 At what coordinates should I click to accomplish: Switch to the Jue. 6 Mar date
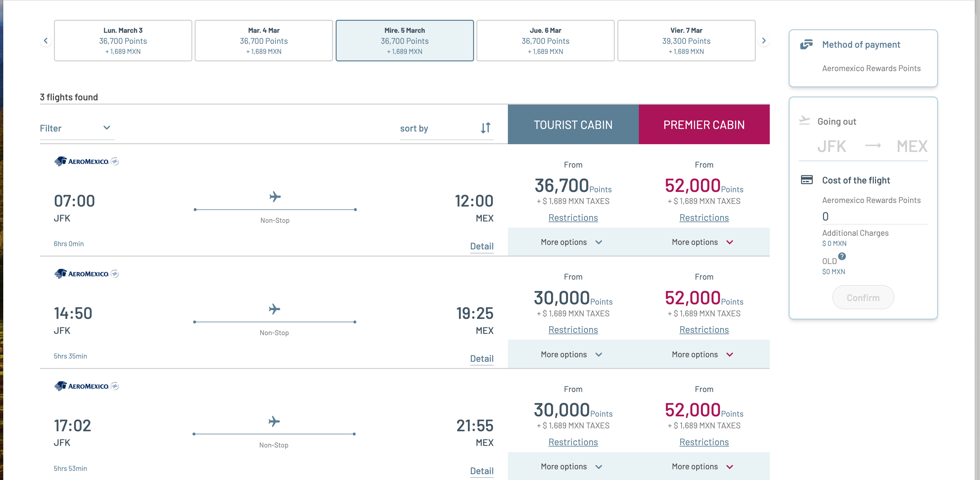pos(545,41)
